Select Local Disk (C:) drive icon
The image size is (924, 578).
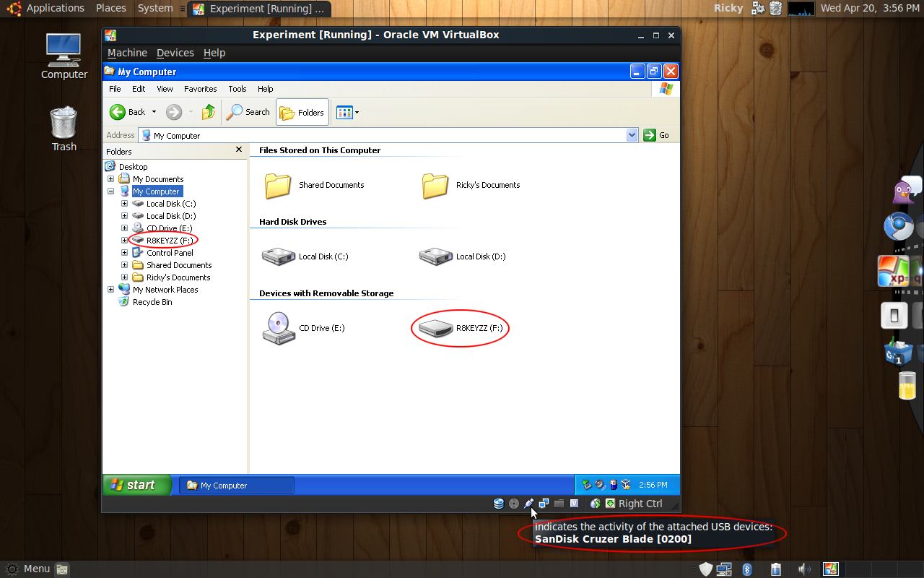point(278,256)
